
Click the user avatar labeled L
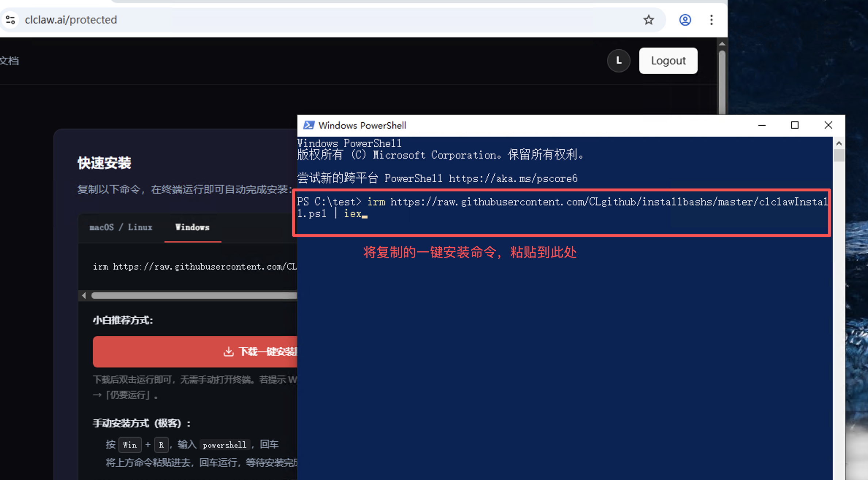(x=618, y=61)
